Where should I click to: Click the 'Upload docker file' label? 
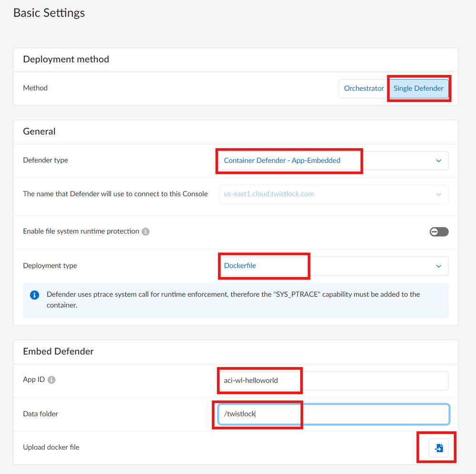[51, 447]
